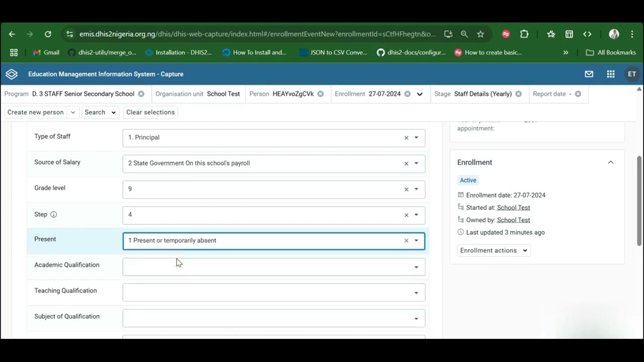The height and width of the screenshot is (362, 644).
Task: Click the code brackets toolbar icon
Action: click(x=587, y=34)
